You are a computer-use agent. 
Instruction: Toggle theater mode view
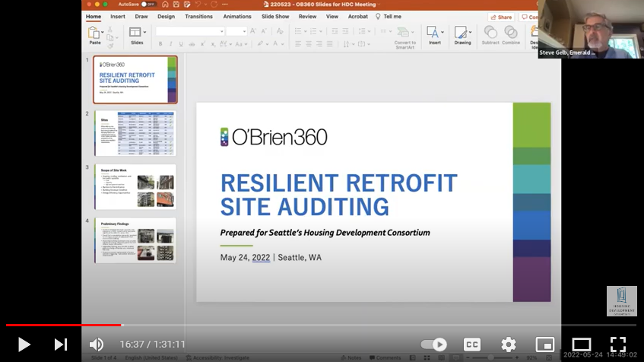[x=582, y=345]
